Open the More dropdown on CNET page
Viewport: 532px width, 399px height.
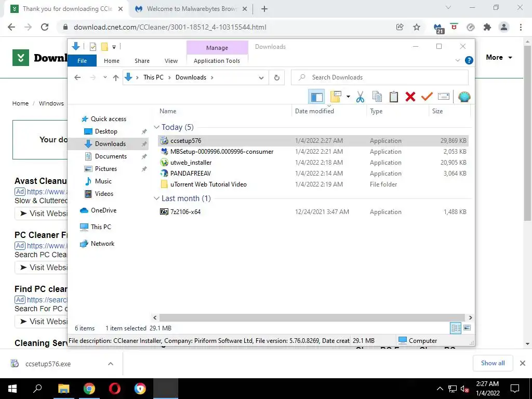point(499,57)
